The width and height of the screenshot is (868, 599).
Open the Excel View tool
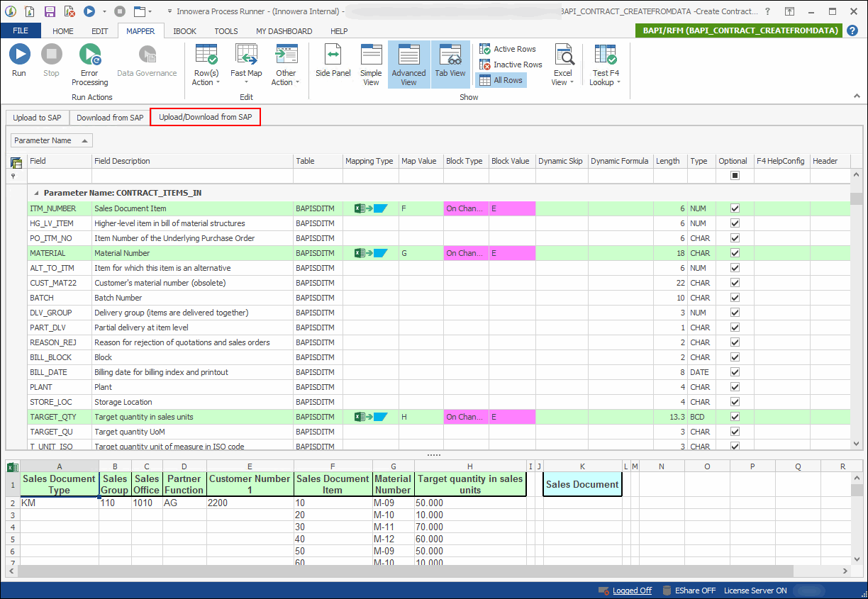coord(563,55)
